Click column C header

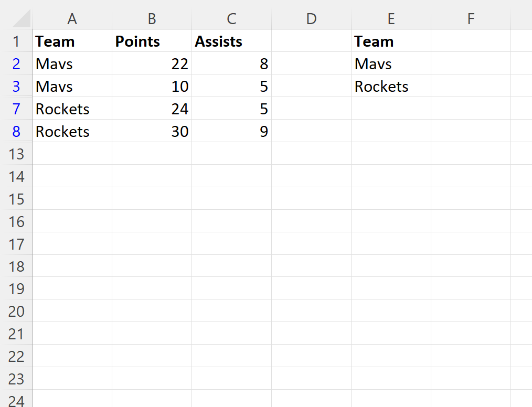point(231,19)
